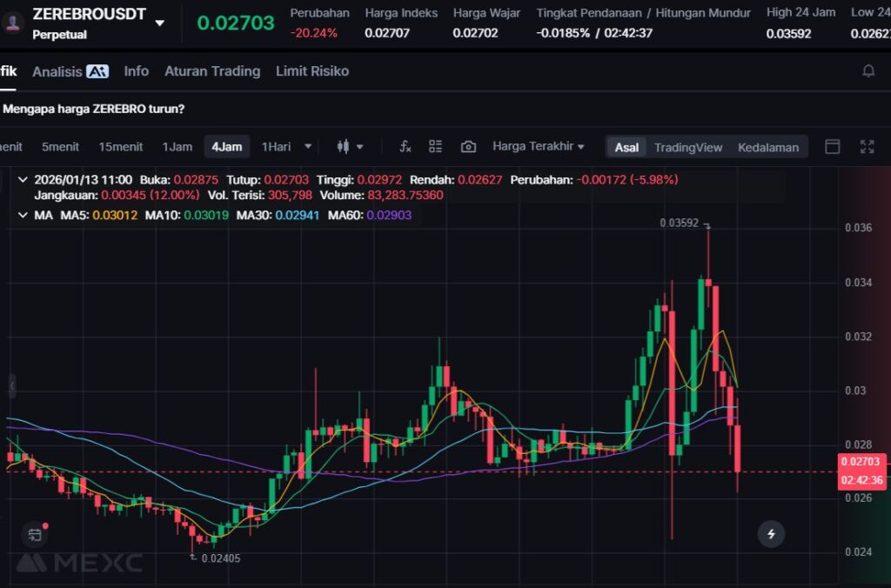Click the bottom-left calendar icon
This screenshot has height=588, width=891.
click(34, 534)
